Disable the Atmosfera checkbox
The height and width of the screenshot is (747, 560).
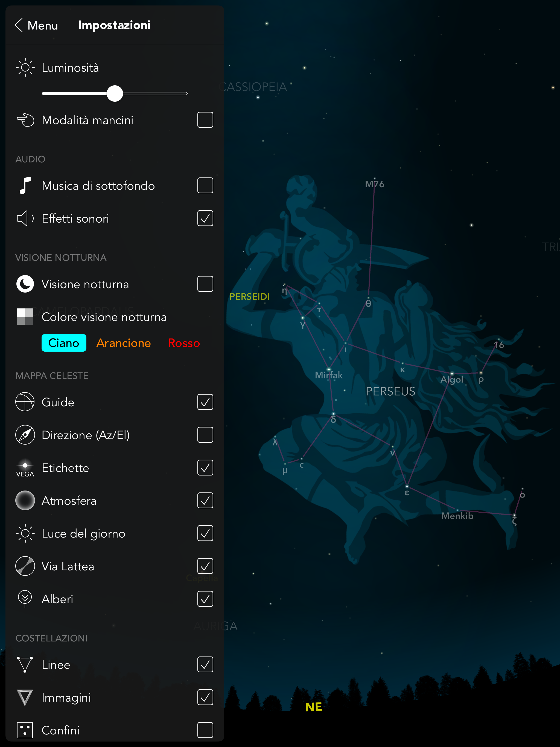(205, 500)
